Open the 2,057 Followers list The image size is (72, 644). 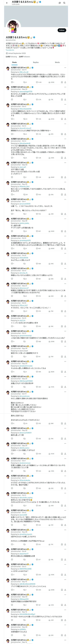pyautogui.click(x=24, y=57)
